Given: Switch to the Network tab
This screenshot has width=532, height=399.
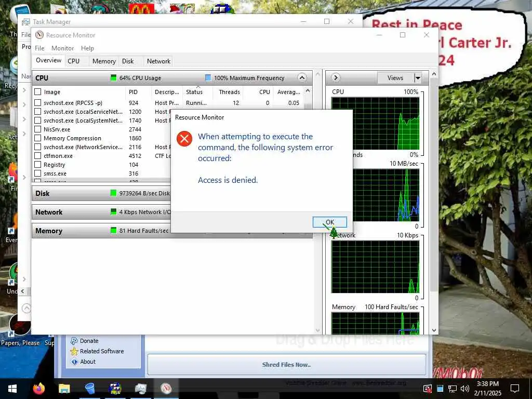Looking at the screenshot, I should tap(158, 61).
